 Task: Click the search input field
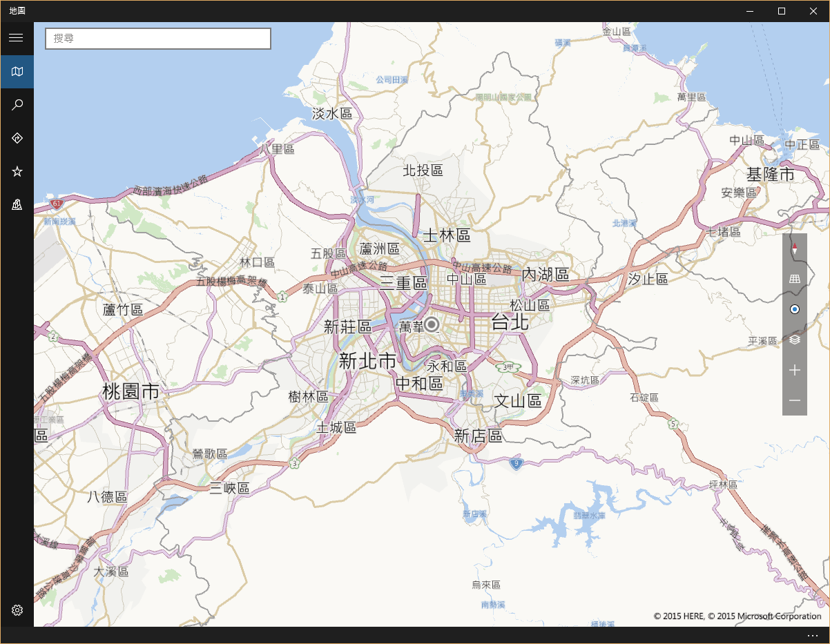[x=158, y=39]
